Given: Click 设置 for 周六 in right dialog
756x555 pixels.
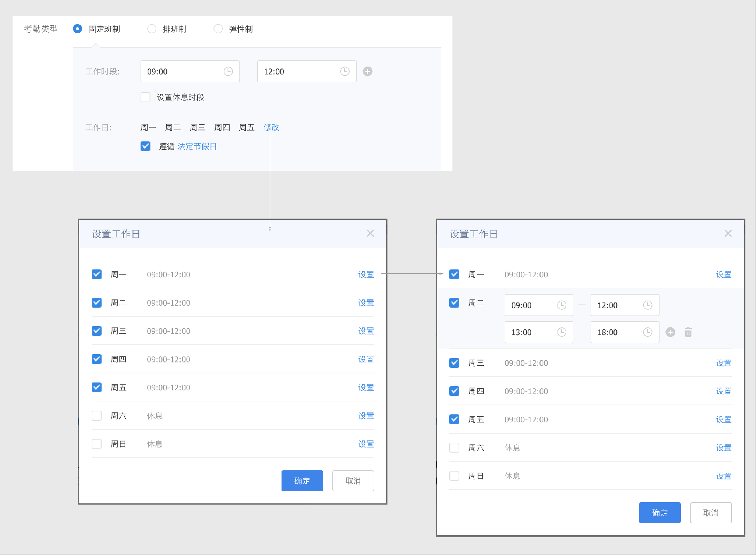Looking at the screenshot, I should click(724, 448).
